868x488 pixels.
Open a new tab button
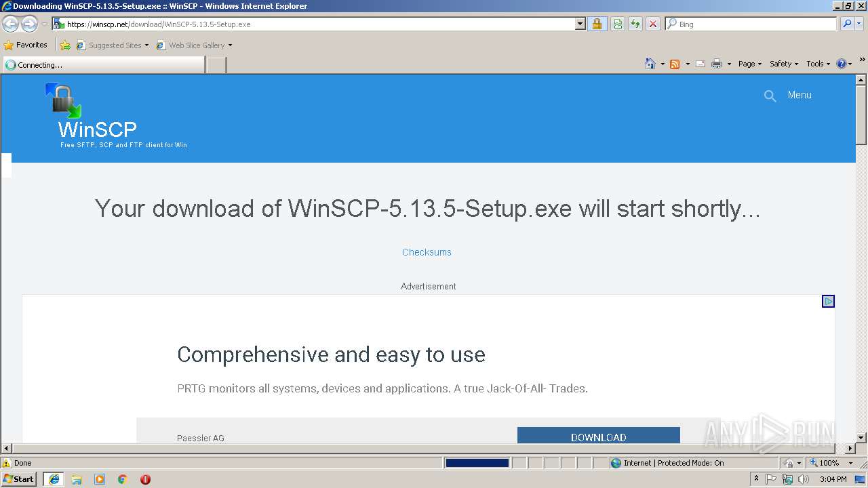pos(216,65)
